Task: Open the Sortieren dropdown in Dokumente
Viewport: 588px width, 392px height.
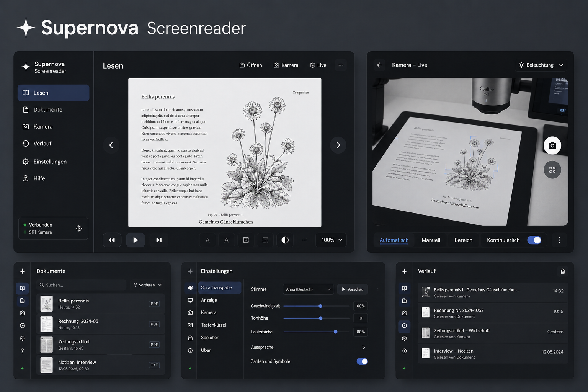Action: (x=147, y=285)
